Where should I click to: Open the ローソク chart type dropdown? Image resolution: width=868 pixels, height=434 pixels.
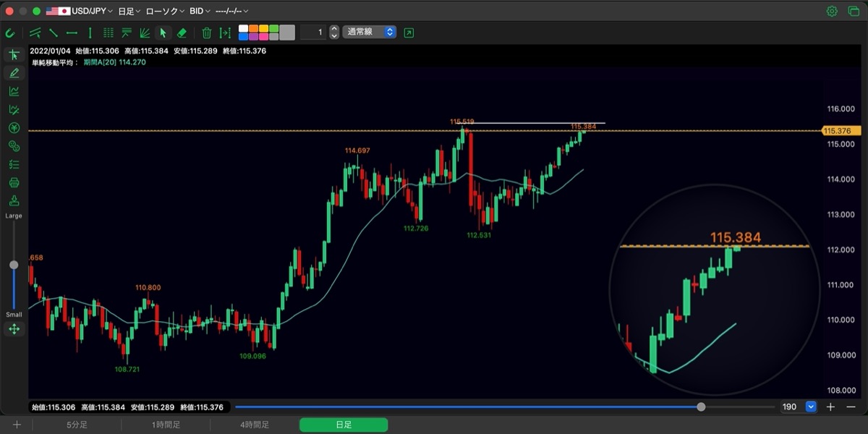click(165, 12)
